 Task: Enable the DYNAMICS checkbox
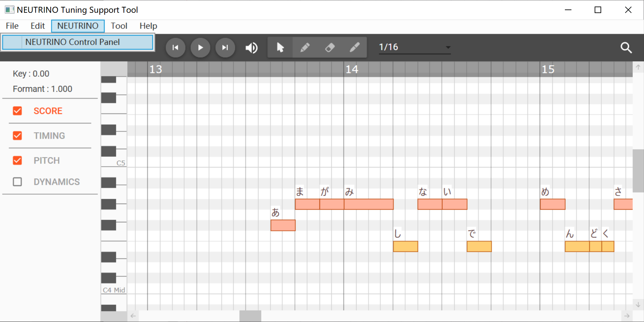[x=17, y=182]
